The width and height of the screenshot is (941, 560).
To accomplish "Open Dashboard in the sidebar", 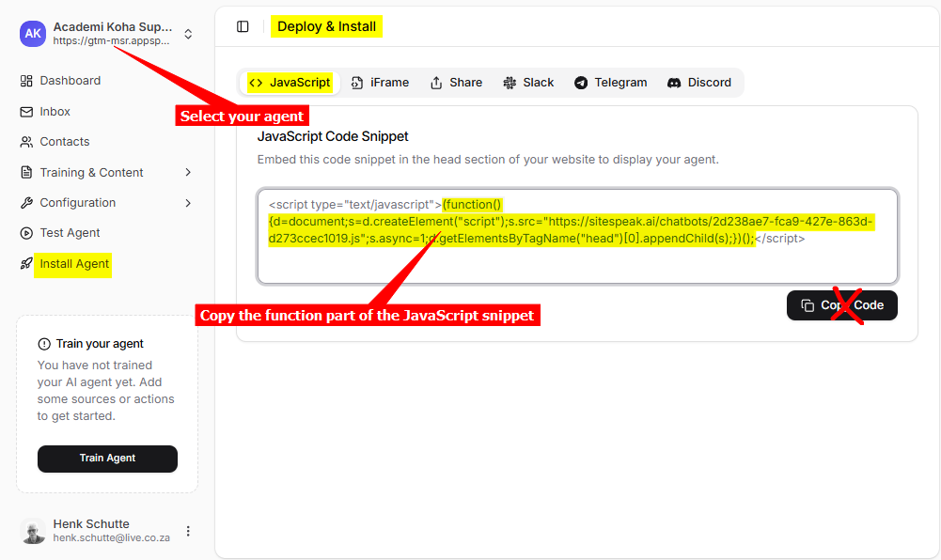I will tap(70, 81).
